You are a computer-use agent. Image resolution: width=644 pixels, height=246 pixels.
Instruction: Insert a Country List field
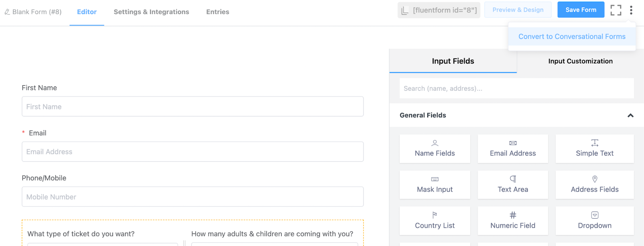(x=435, y=221)
